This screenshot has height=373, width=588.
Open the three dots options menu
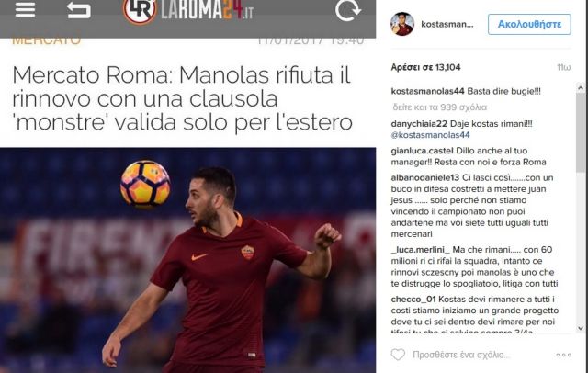point(563,355)
